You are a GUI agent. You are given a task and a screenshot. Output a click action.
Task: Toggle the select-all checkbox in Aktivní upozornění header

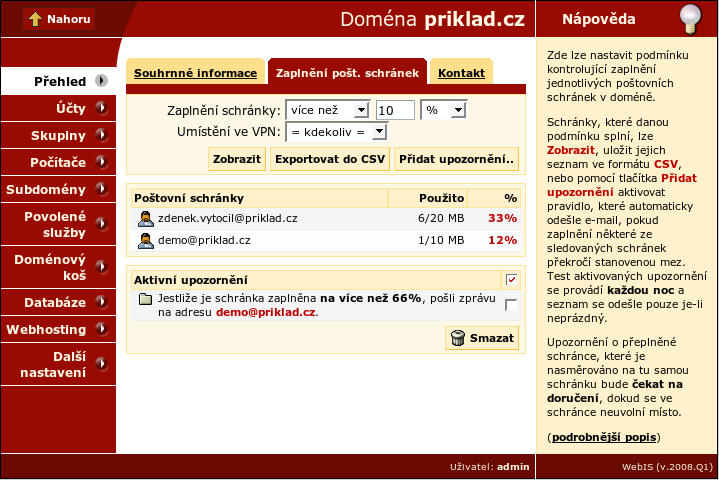click(511, 280)
